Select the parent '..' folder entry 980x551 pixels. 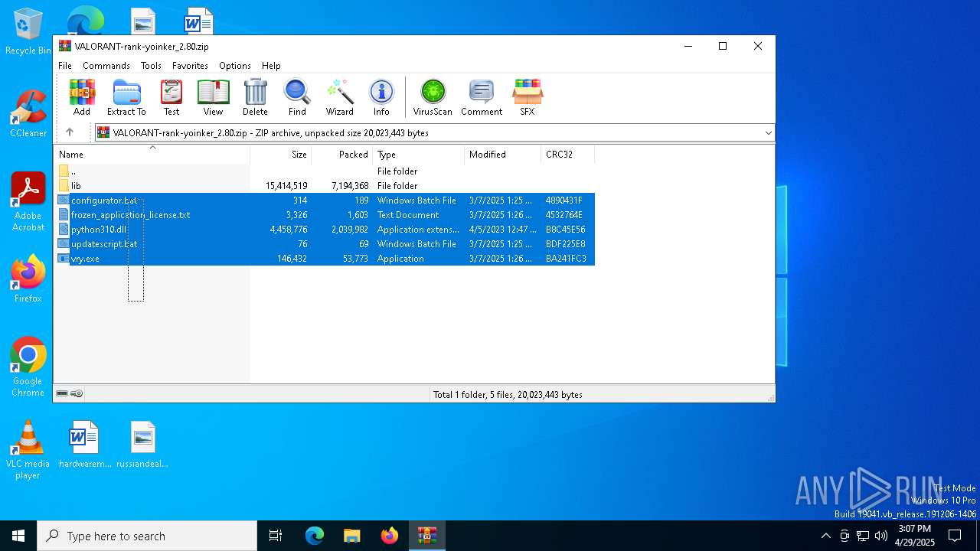point(325,171)
